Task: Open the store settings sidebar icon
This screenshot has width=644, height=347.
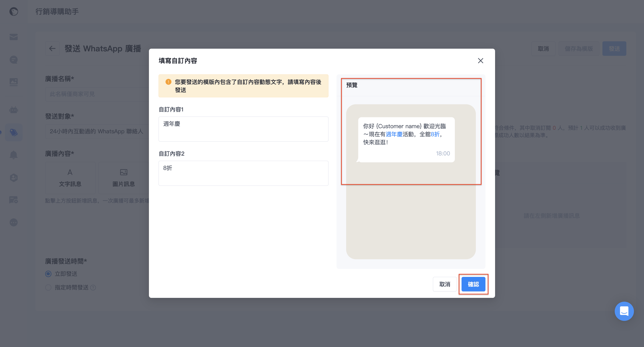Action: tap(14, 200)
